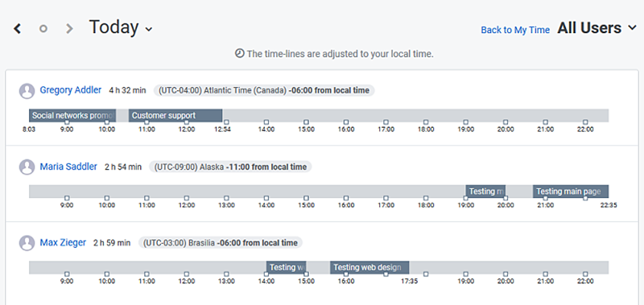Screen dimensions: 644x305
Task: Click the 19:00 marker on Max's timeline
Action: (x=466, y=274)
